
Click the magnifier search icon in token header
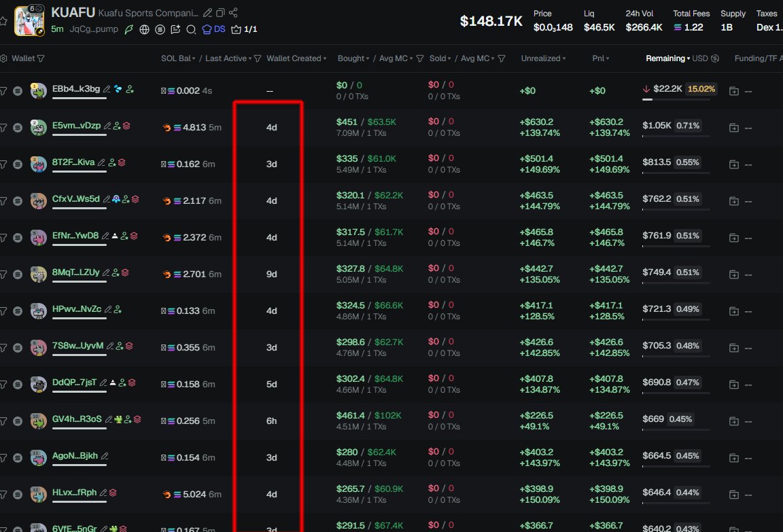pos(191,29)
